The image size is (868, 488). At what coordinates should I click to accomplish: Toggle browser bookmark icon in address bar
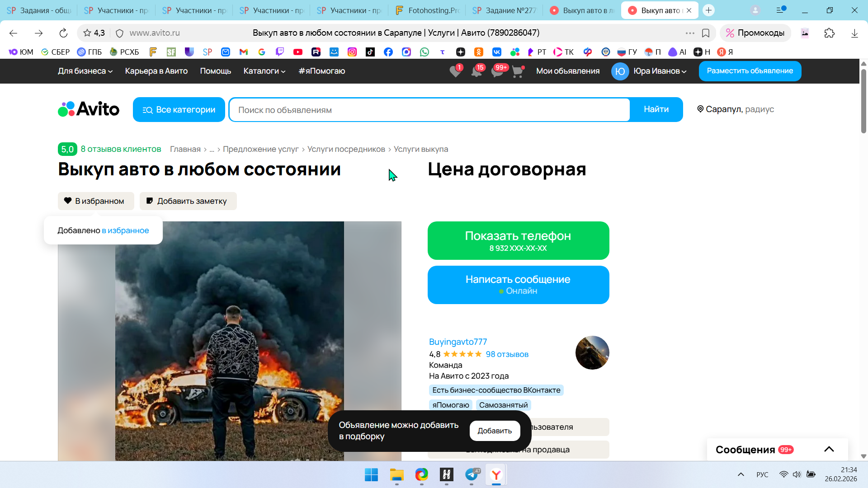click(x=706, y=33)
